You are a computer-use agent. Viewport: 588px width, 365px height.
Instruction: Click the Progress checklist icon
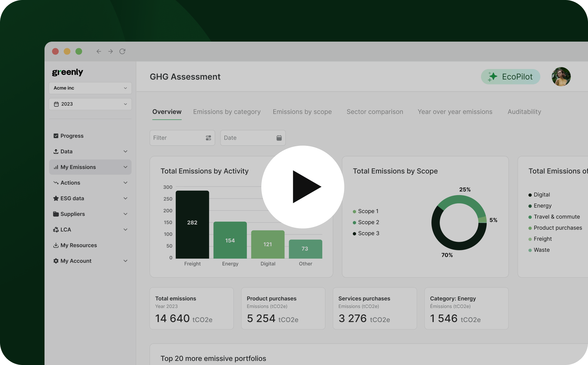tap(56, 136)
